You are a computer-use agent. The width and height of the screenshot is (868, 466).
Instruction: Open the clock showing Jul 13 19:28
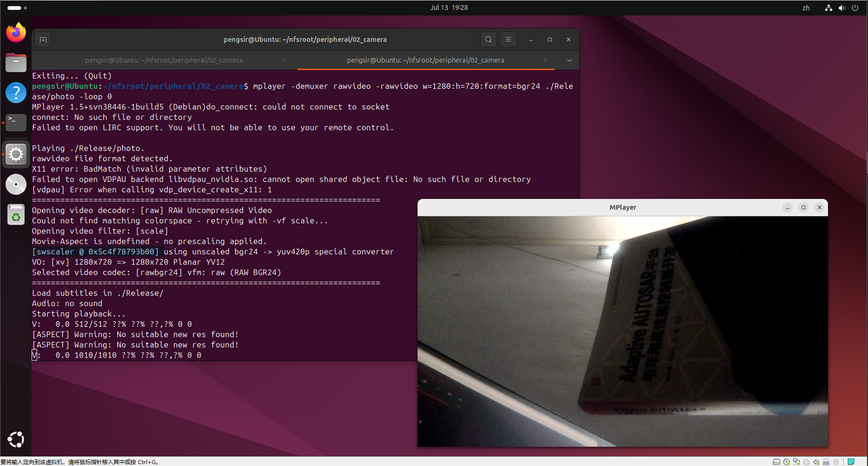[449, 8]
